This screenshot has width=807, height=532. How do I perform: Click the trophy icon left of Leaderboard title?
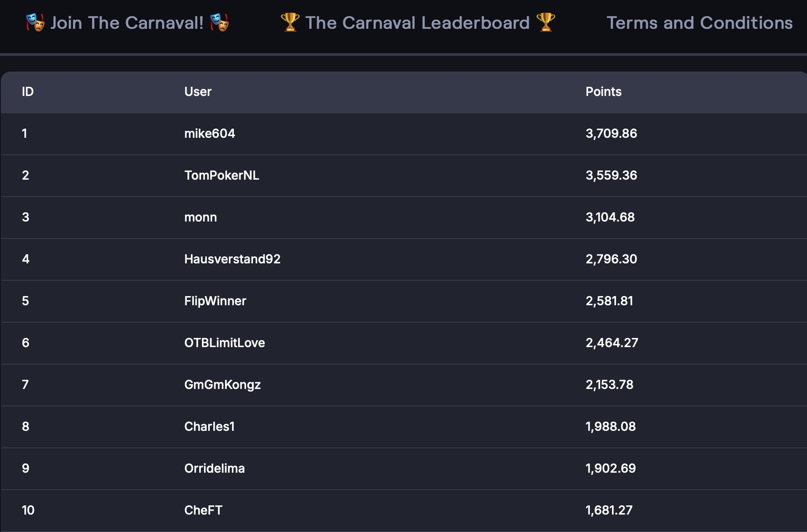pos(290,22)
